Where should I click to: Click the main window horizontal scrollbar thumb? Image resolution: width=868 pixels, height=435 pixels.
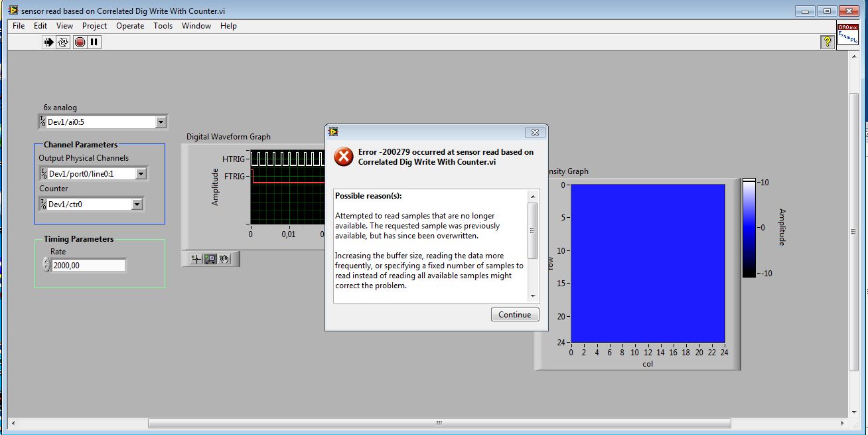click(439, 423)
